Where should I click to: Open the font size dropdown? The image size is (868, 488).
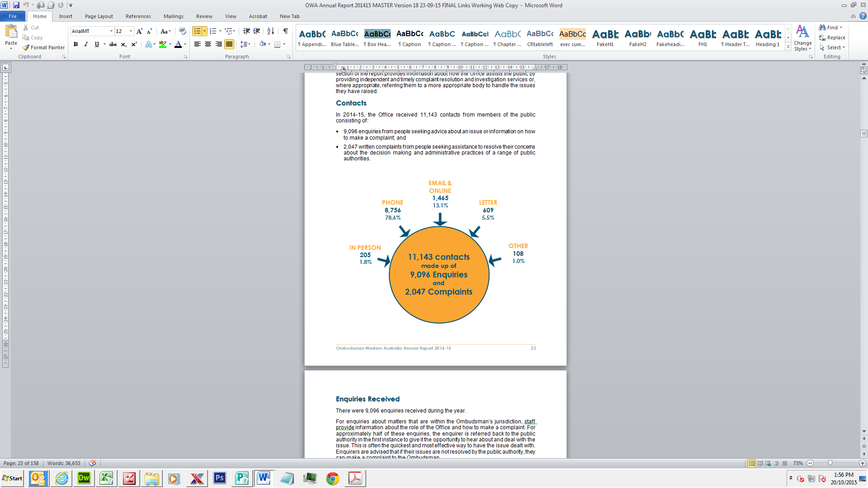coord(131,31)
